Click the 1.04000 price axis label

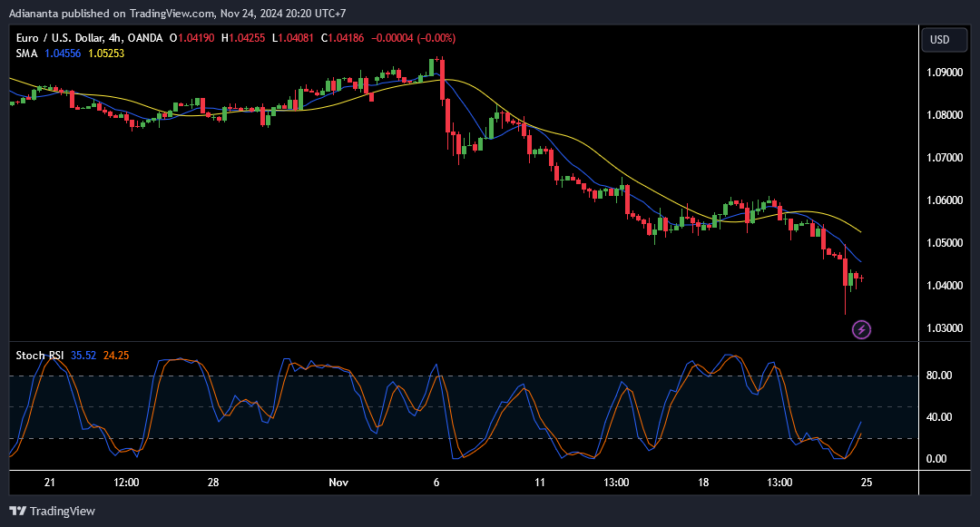point(945,286)
